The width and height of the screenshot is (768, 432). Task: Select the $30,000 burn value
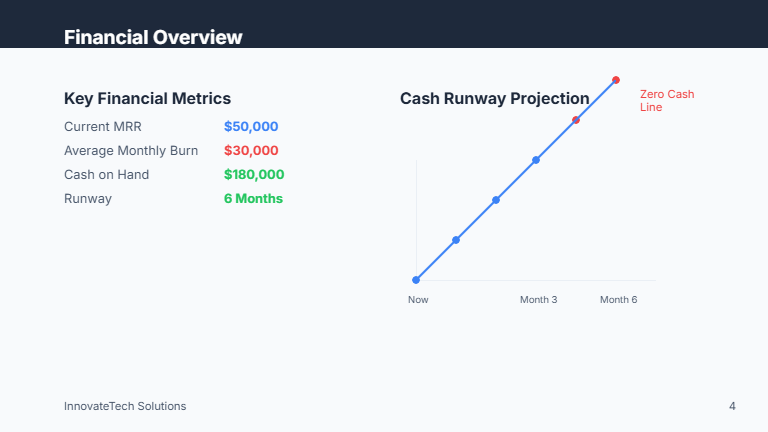click(251, 150)
